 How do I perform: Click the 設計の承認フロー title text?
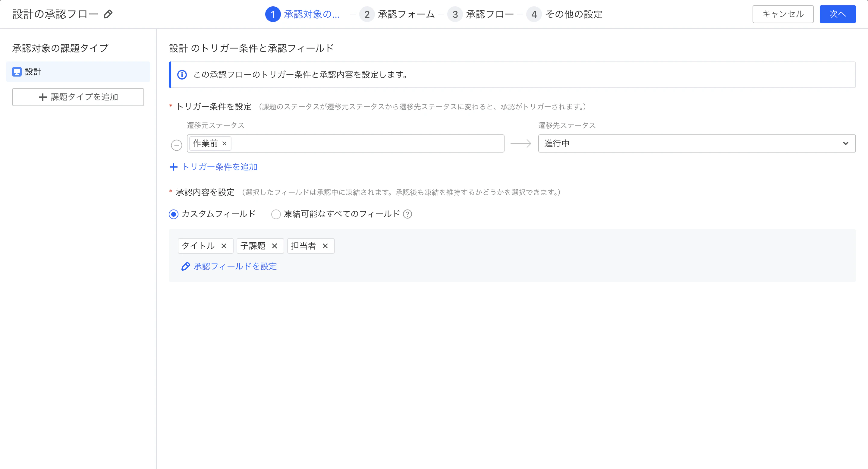click(55, 14)
